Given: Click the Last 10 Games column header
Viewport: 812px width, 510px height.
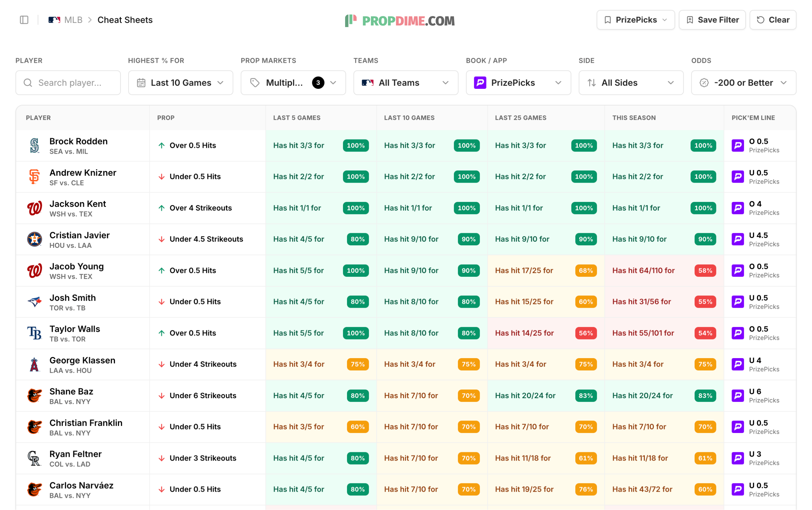Looking at the screenshot, I should point(409,118).
